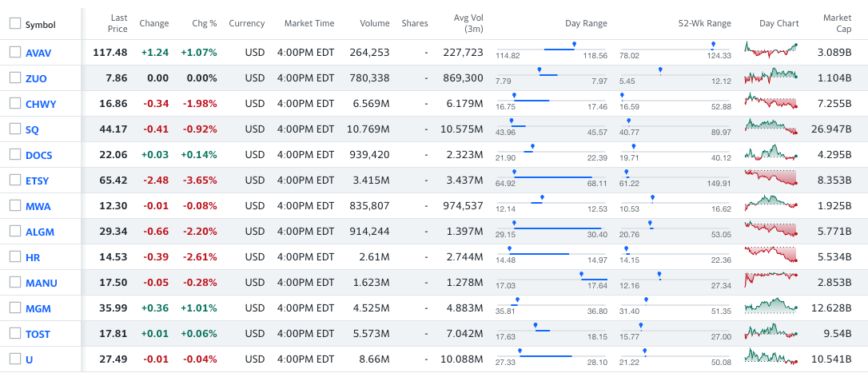868x381 pixels.
Task: Open the ETSY ticker link
Action: pos(37,181)
